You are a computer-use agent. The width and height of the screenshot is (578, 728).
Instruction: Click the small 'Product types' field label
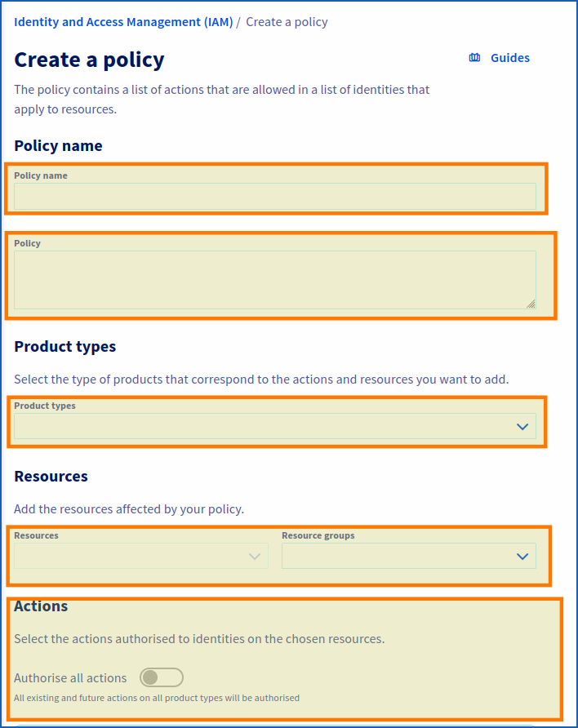(45, 406)
